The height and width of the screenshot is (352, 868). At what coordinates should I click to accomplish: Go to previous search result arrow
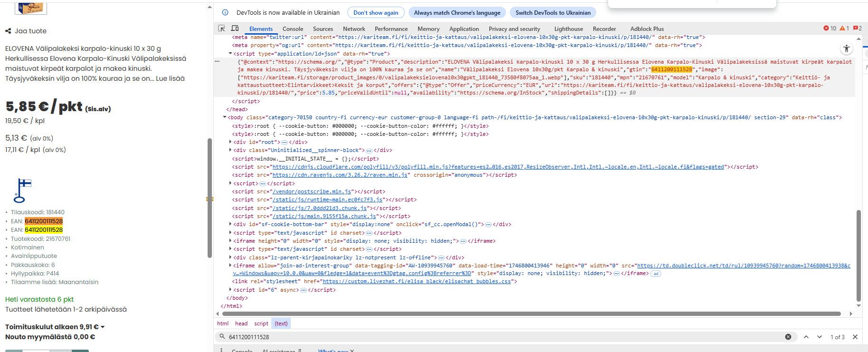point(806,337)
